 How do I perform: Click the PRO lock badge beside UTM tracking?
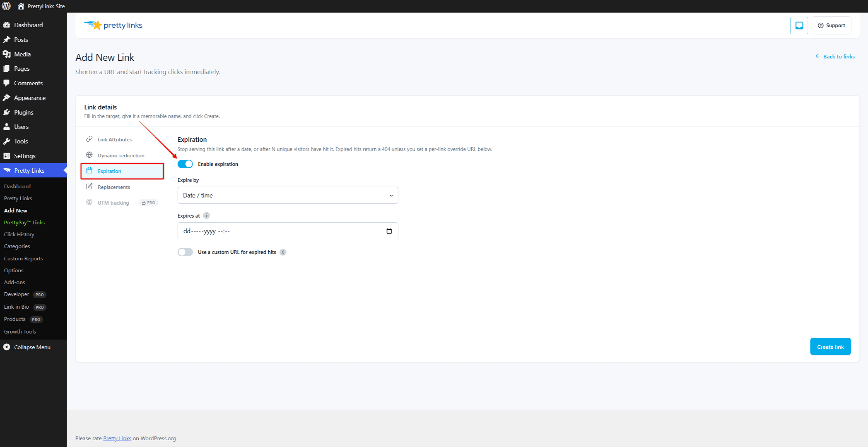(x=148, y=203)
